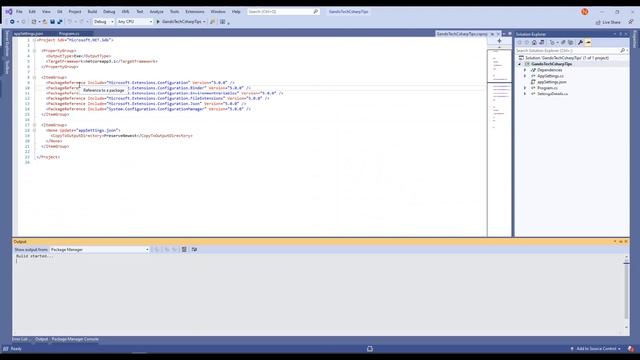Click the Navigate Backward circle icon
The width and height of the screenshot is (640, 360).
tap(12, 22)
